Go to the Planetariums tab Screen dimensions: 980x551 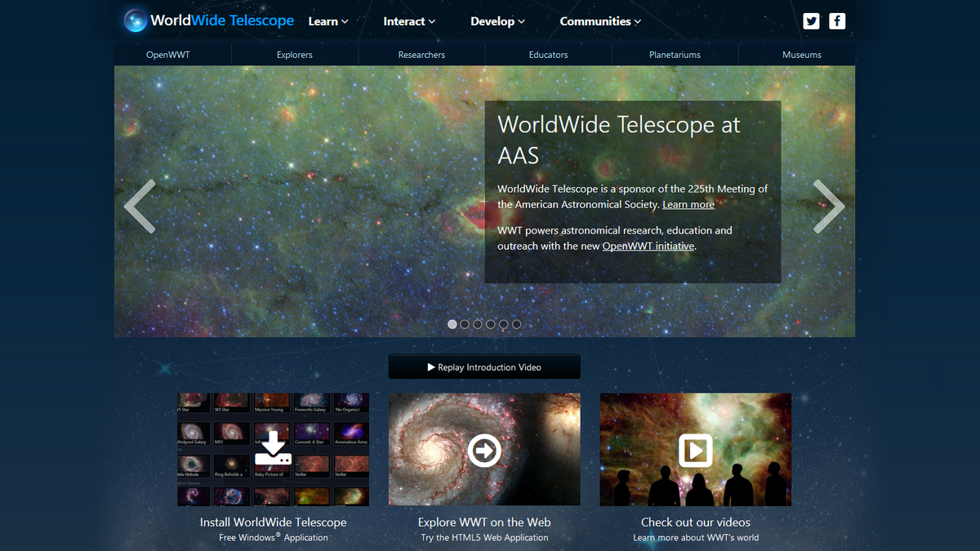(x=675, y=55)
